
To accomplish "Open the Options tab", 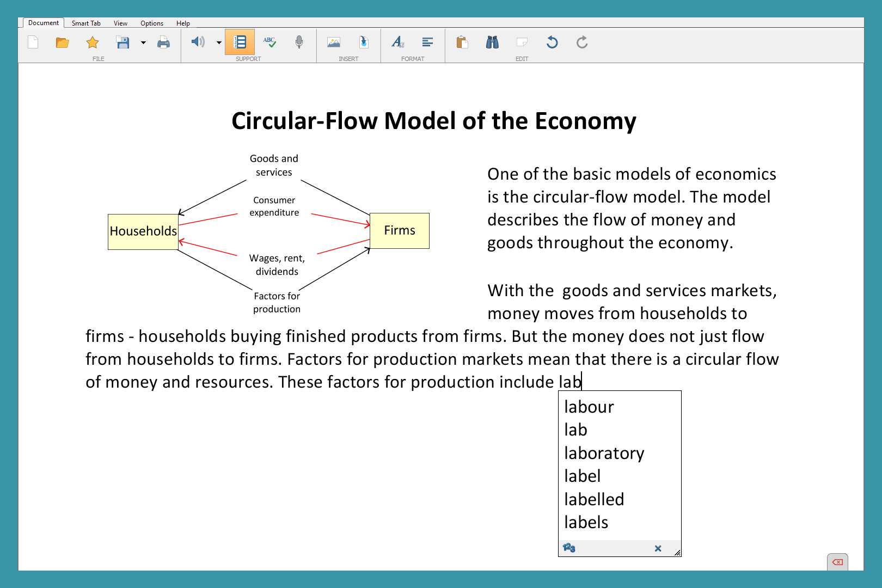I will (x=152, y=23).
